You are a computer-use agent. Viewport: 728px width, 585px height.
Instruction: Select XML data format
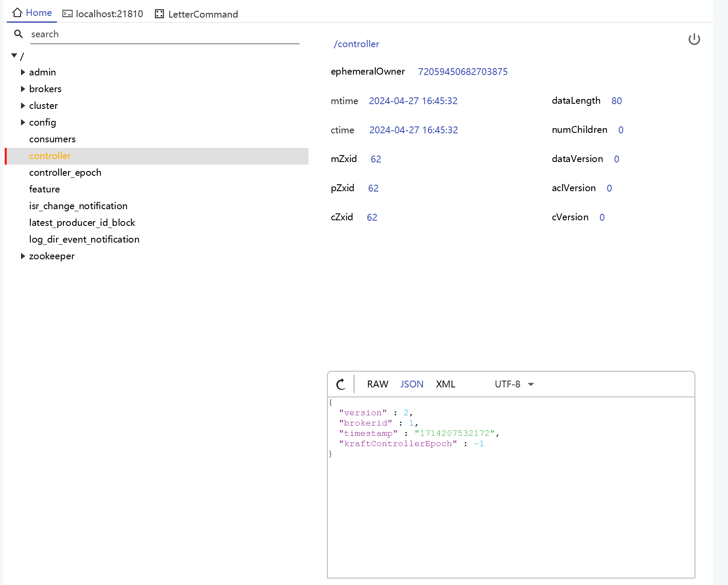(446, 384)
